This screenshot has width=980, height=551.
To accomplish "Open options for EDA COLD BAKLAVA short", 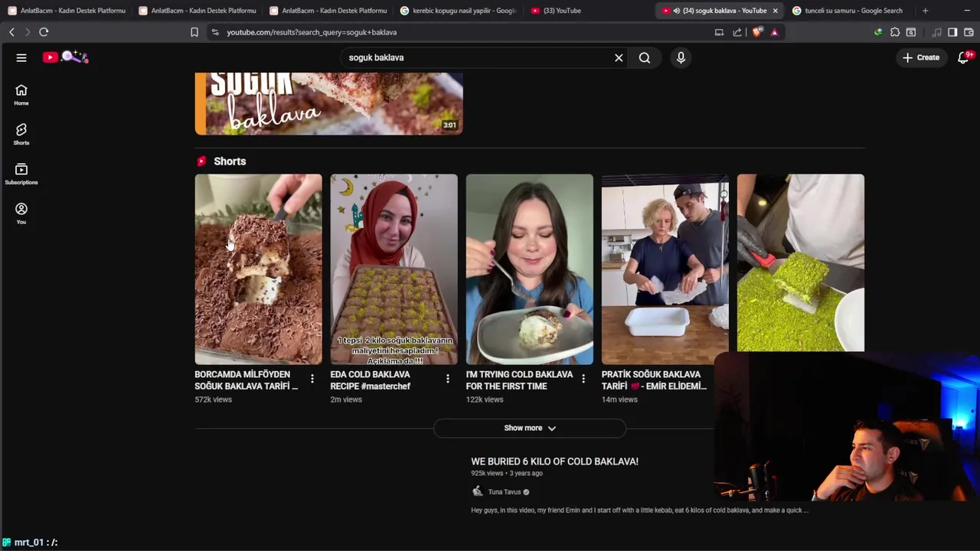I will [448, 379].
